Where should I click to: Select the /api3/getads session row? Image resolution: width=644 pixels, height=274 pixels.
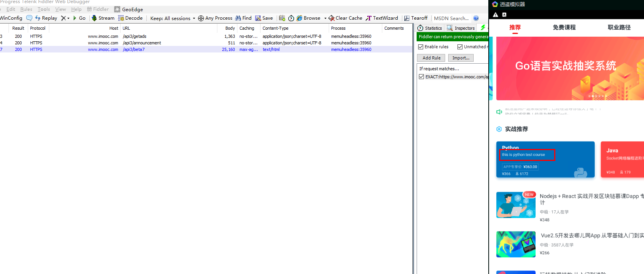pyautogui.click(x=206, y=36)
